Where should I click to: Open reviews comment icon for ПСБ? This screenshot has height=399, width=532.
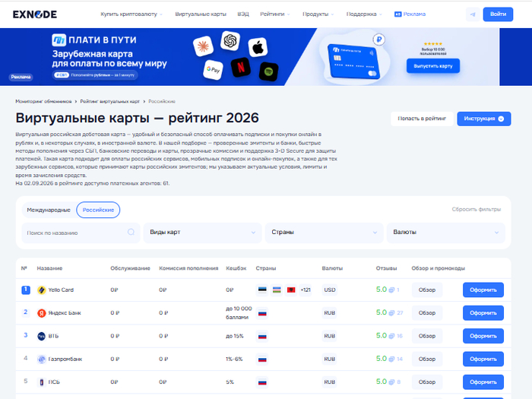point(391,382)
